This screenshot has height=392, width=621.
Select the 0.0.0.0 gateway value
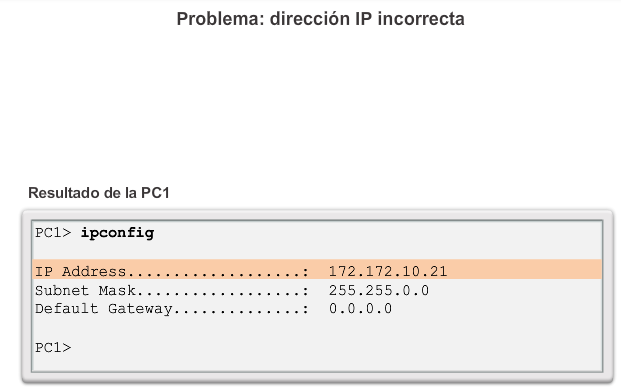360,308
